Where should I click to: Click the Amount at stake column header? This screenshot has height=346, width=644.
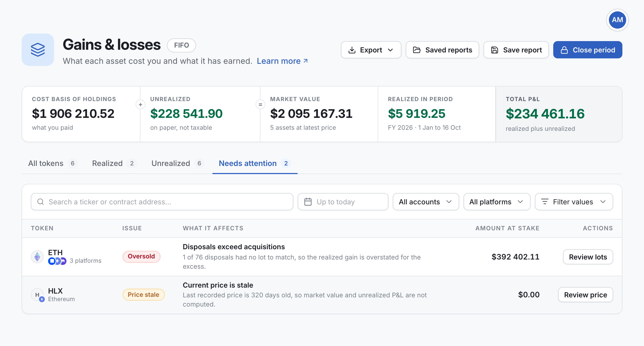[507, 228]
